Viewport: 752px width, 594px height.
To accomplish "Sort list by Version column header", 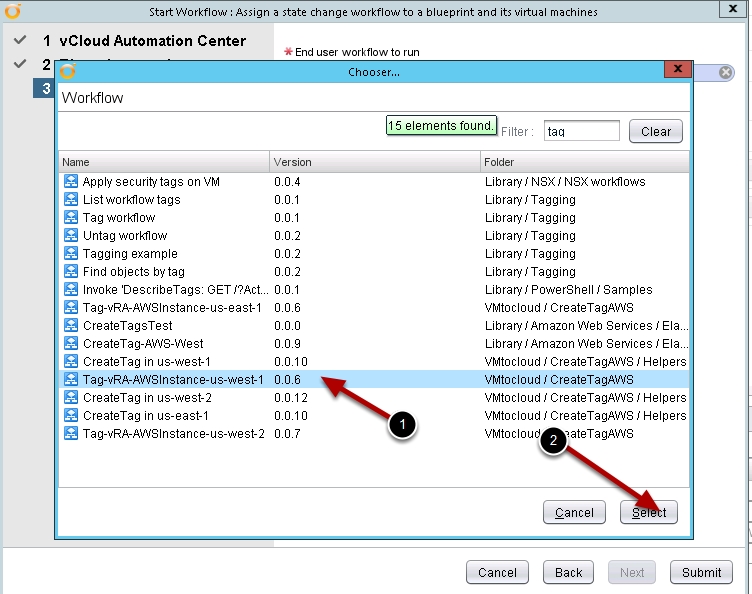I will coord(375,162).
